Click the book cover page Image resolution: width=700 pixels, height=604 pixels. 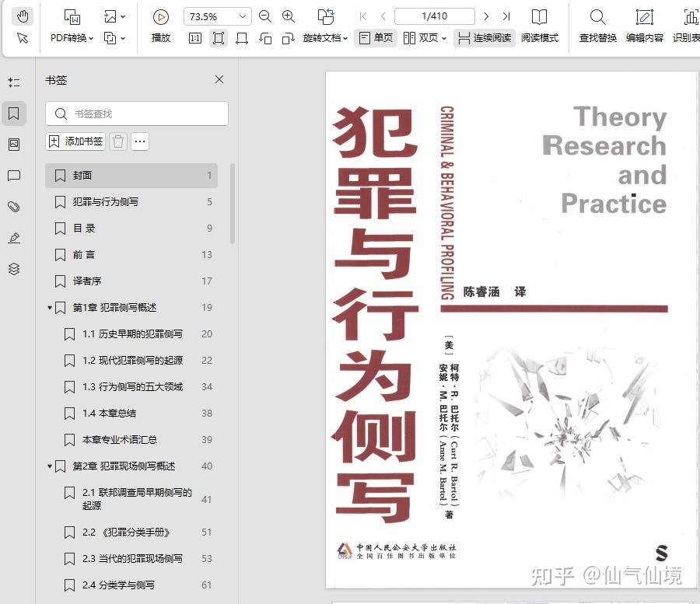click(x=511, y=330)
